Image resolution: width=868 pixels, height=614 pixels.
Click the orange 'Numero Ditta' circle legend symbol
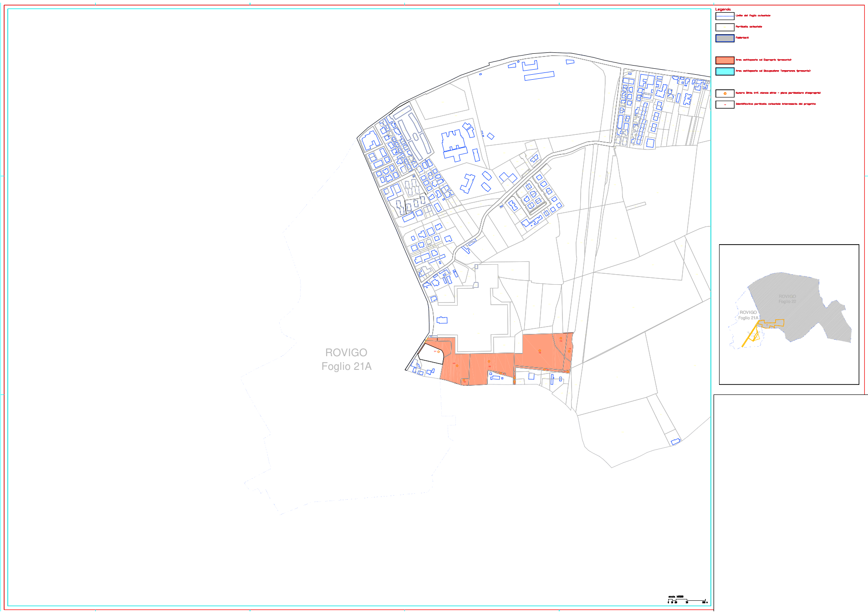pos(725,93)
